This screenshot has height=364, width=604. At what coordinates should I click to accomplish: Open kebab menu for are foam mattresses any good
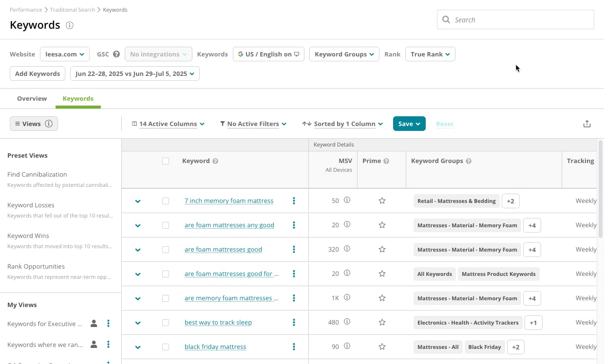pos(294,225)
